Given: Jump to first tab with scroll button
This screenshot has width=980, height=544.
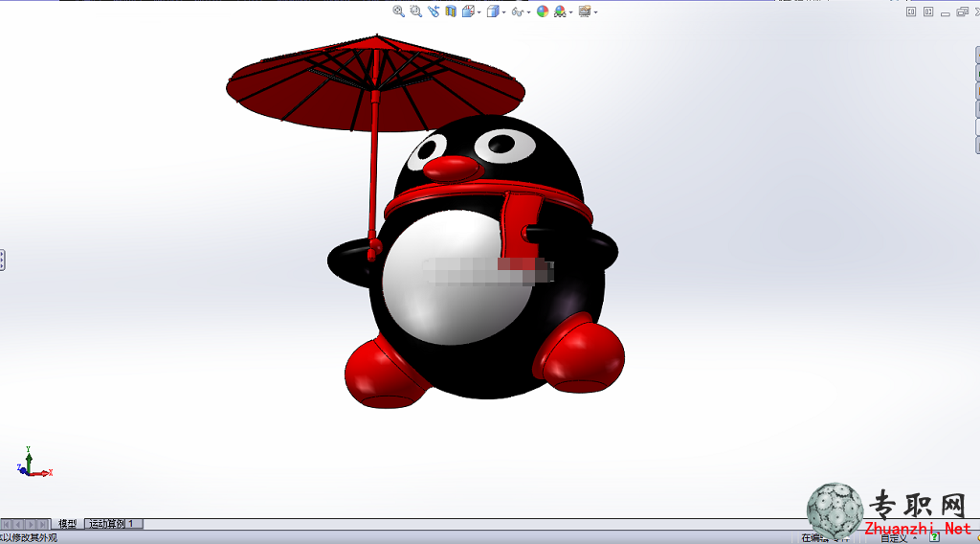Looking at the screenshot, I should pos(7,524).
